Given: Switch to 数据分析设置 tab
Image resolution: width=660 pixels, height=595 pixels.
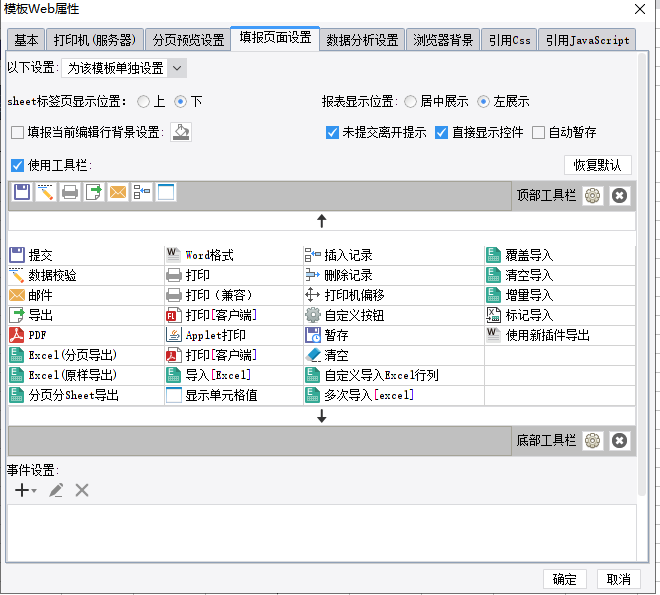Looking at the screenshot, I should 362,40.
